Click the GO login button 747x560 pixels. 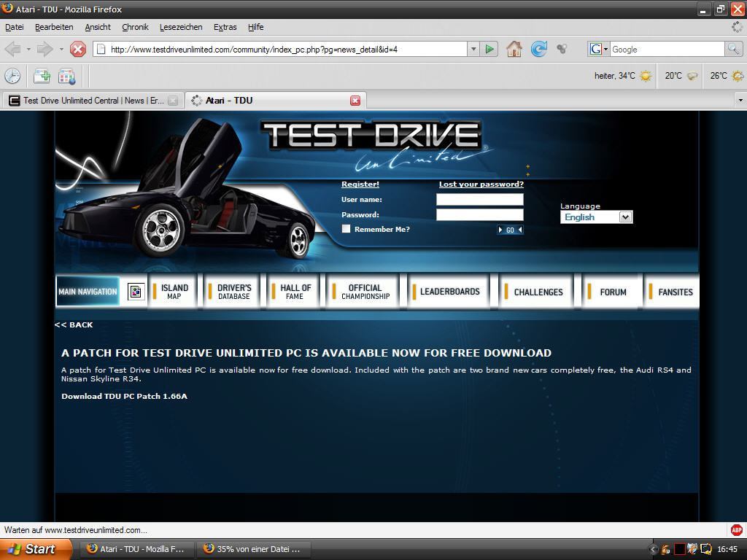(510, 230)
